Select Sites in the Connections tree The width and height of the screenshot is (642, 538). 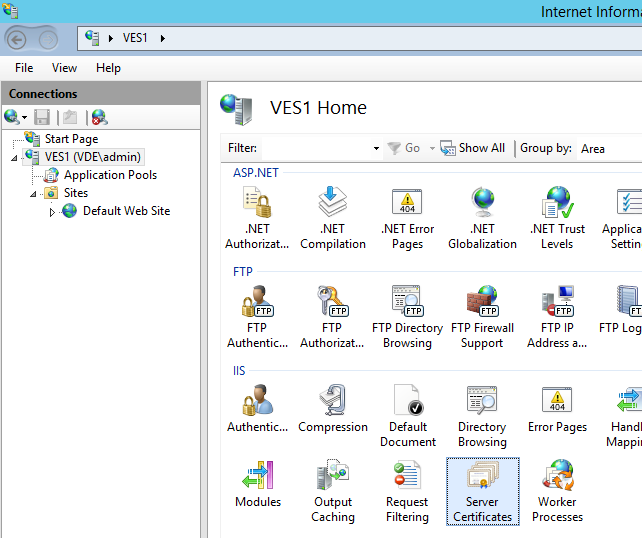[x=76, y=193]
